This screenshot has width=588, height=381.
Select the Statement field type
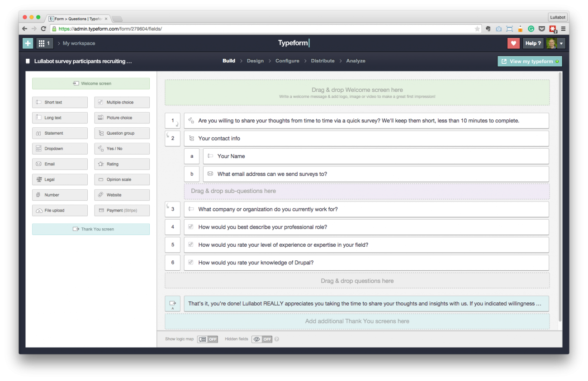coord(60,133)
